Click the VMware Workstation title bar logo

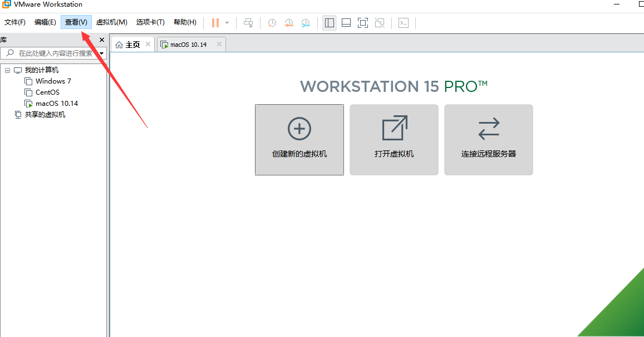click(6, 4)
